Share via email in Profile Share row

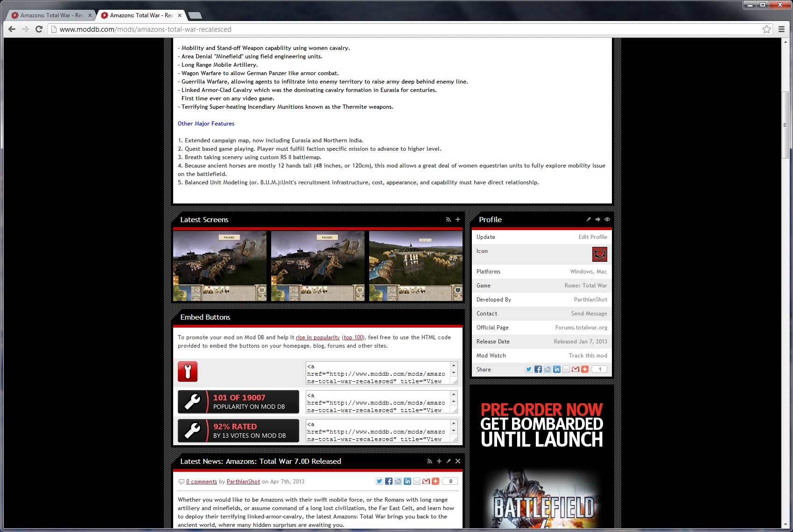click(x=566, y=369)
